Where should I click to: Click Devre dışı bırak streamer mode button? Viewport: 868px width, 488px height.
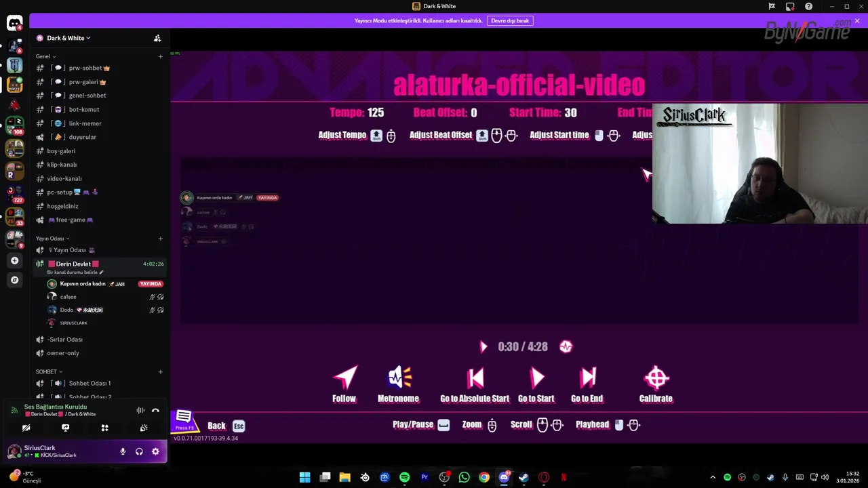[x=510, y=21]
